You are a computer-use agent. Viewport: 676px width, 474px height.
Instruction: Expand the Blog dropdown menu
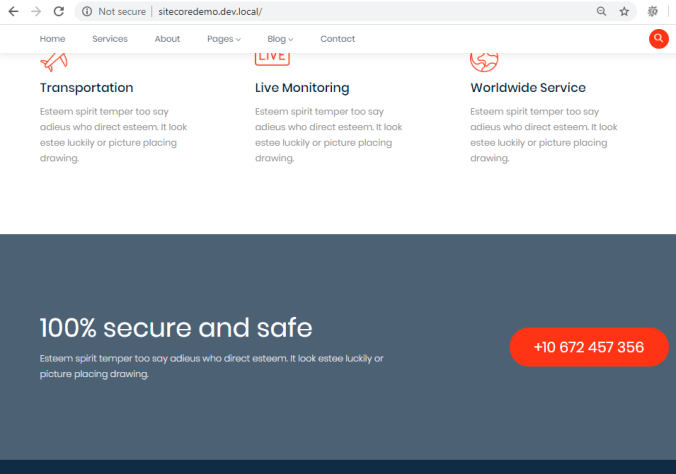click(x=280, y=39)
